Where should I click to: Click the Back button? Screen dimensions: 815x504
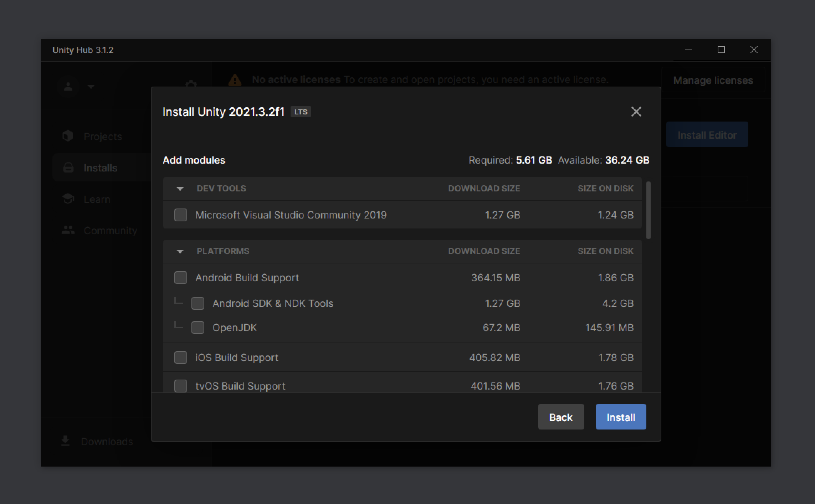pos(561,417)
